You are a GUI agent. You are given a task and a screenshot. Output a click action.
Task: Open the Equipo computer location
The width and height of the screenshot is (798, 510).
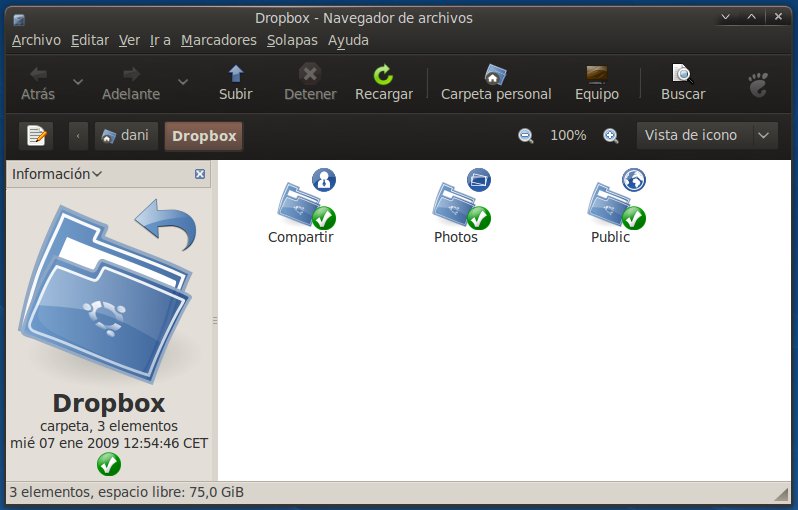(x=597, y=84)
